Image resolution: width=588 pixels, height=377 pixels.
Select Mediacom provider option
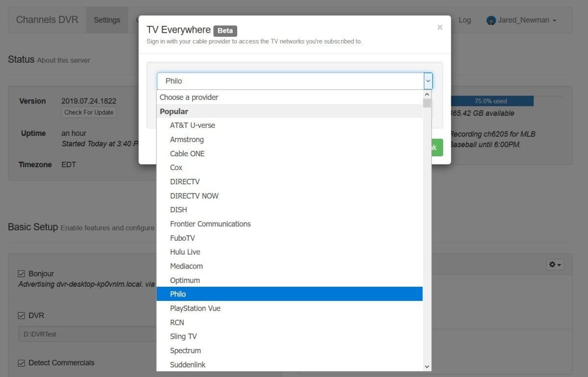coord(290,266)
